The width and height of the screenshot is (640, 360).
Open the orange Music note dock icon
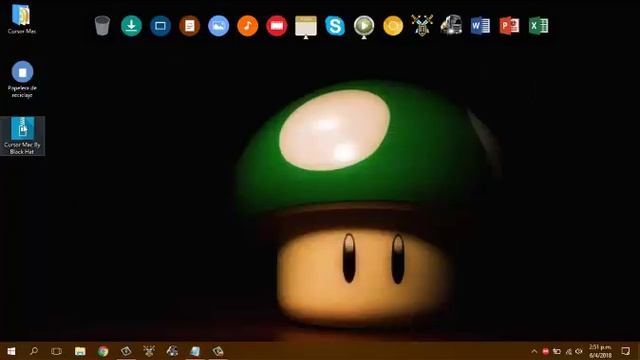point(248,26)
